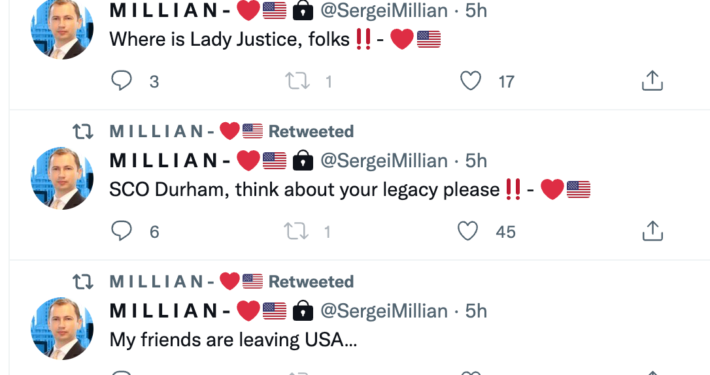Screen dimensions: 710x375
Task: Open @SergeiMillian handle on leaving USA tweet
Action: (x=384, y=311)
